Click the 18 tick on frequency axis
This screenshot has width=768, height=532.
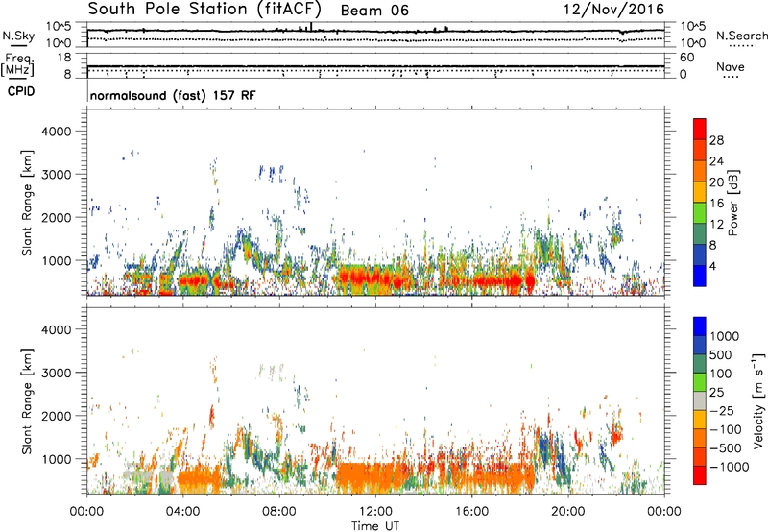(64, 58)
